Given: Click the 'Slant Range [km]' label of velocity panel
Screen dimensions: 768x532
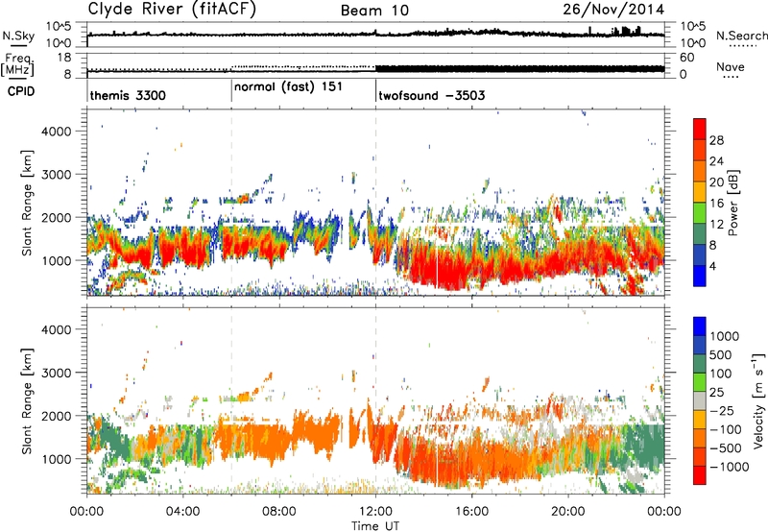Looking at the screenshot, I should (x=27, y=401).
